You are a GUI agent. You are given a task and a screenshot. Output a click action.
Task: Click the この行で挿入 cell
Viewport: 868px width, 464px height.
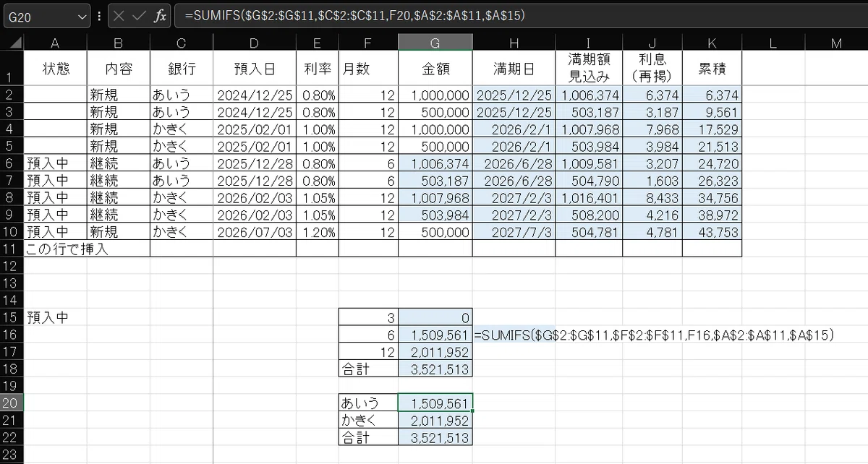(x=87, y=249)
